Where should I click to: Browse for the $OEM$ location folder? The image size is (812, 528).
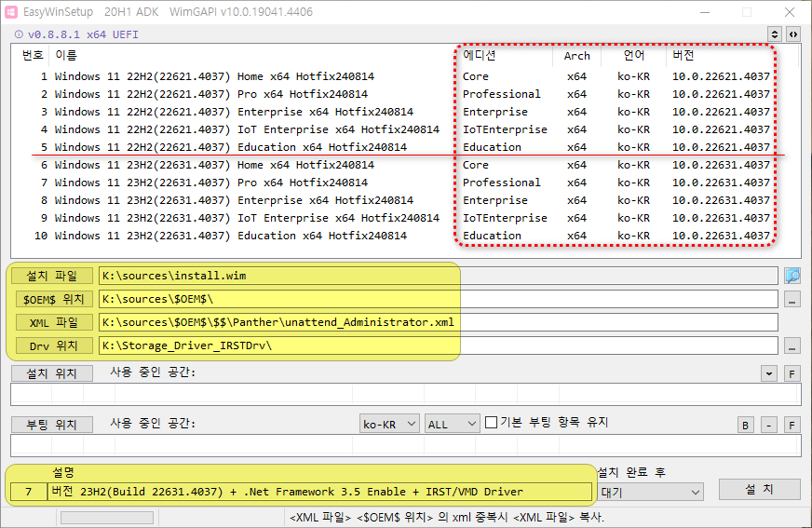[x=792, y=299]
